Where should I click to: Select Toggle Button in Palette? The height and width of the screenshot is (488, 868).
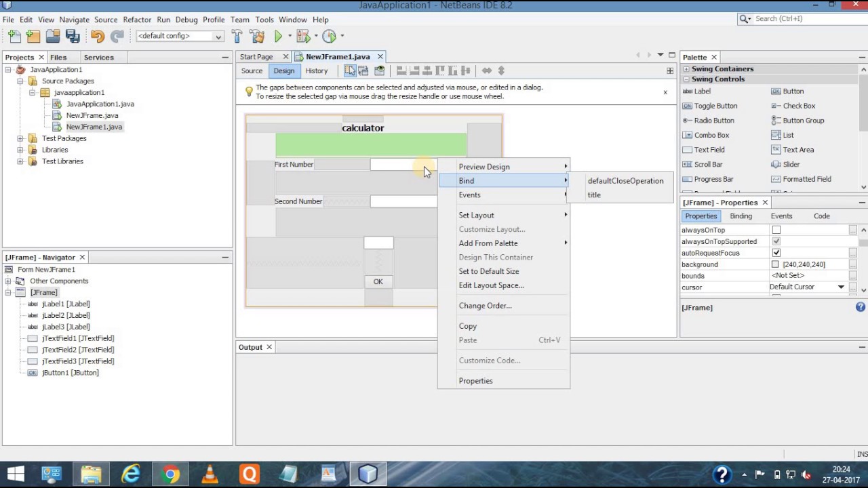click(709, 106)
